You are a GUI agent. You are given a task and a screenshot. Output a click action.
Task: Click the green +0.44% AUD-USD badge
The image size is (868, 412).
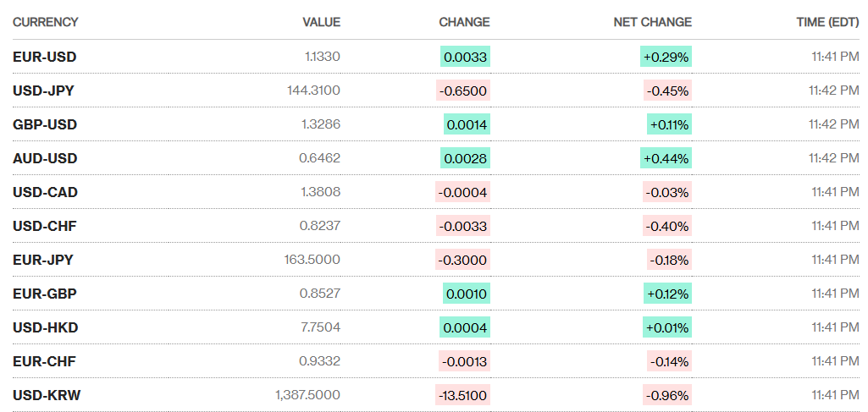pyautogui.click(x=666, y=158)
